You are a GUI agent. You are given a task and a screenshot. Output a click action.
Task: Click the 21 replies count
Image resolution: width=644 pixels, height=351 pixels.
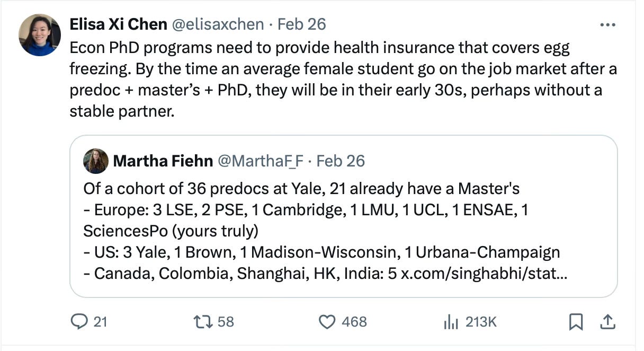click(100, 321)
